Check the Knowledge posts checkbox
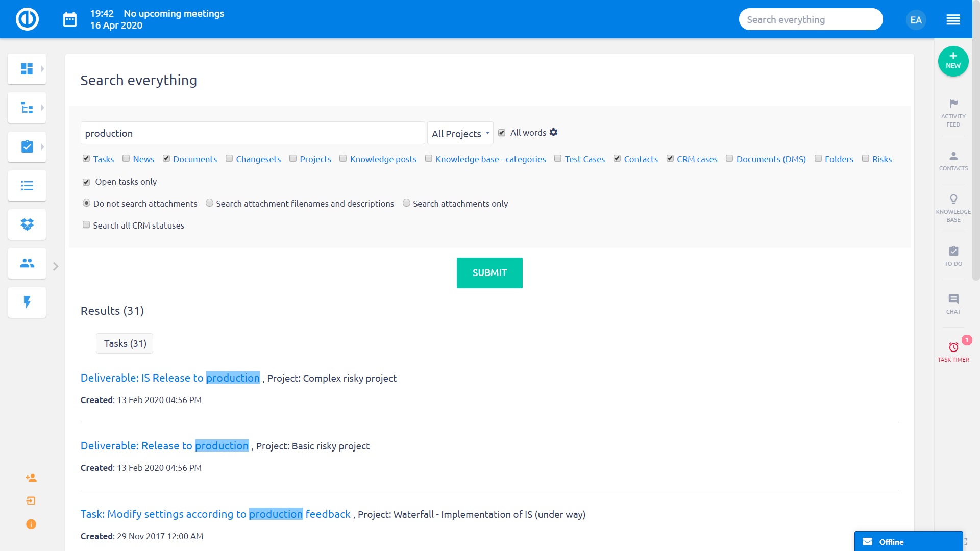Viewport: 980px width, 551px height. click(344, 159)
